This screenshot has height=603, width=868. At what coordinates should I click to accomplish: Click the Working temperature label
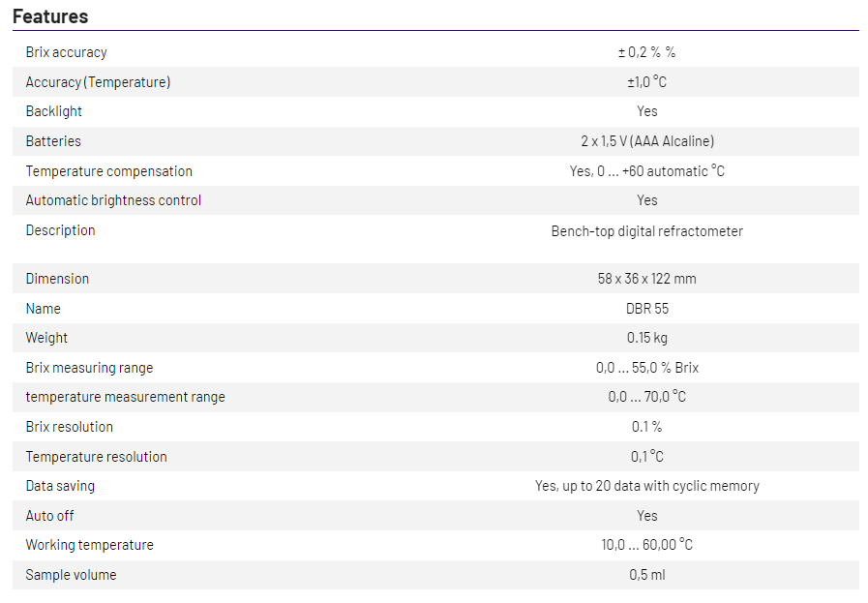[x=89, y=545]
